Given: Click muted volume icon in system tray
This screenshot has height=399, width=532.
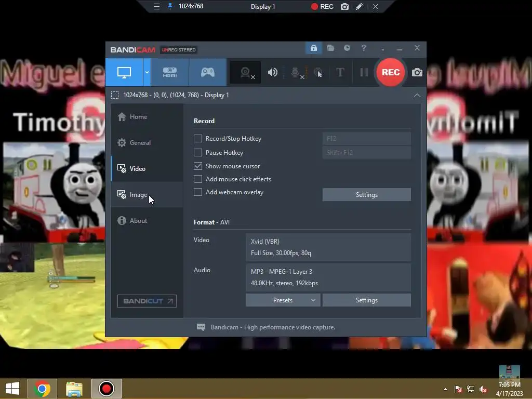Looking at the screenshot, I should [483, 389].
